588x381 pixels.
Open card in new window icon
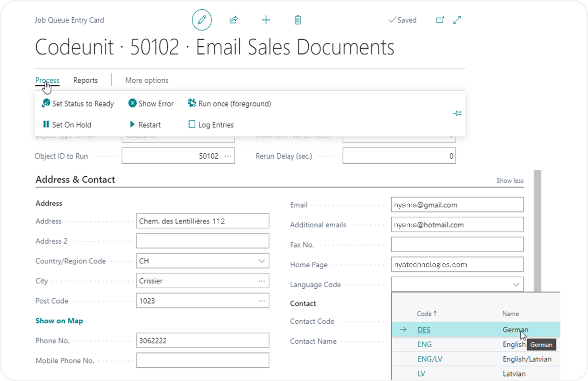coord(440,20)
